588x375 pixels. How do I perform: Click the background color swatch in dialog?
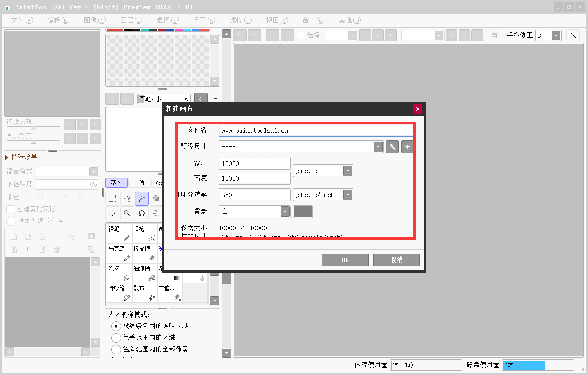pos(303,211)
